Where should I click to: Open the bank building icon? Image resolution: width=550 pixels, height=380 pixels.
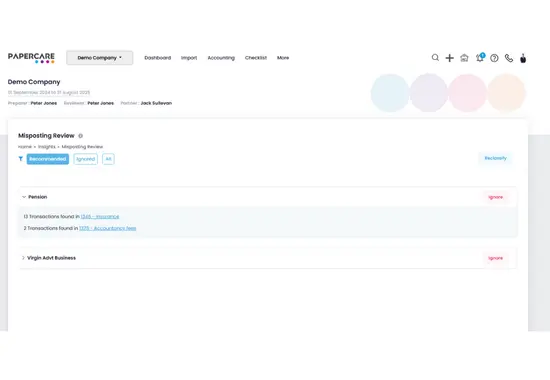tap(464, 58)
